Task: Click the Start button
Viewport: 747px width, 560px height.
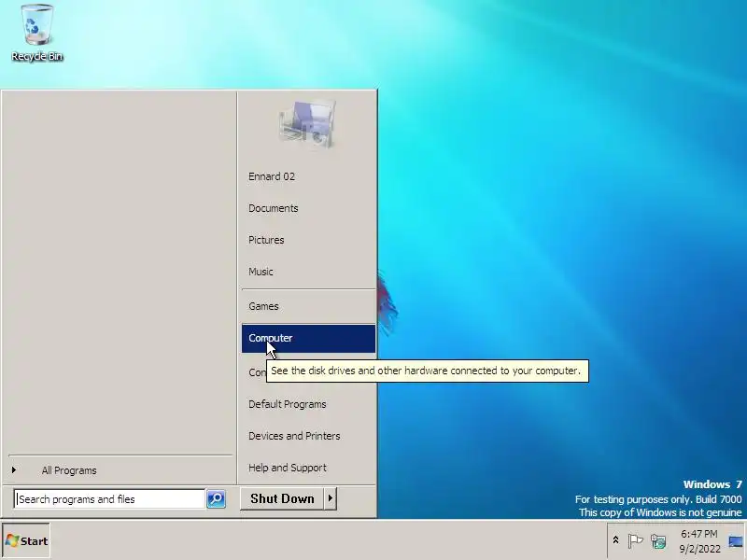Action: [26, 541]
